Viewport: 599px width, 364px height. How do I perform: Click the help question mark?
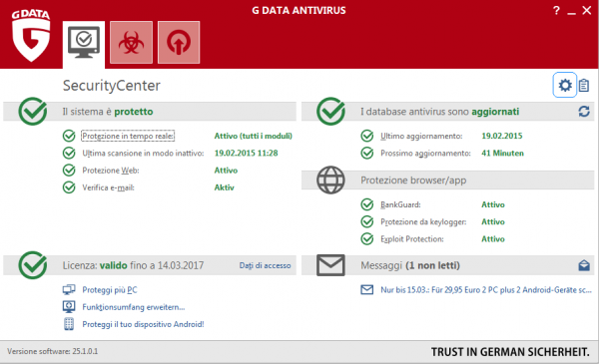[556, 10]
